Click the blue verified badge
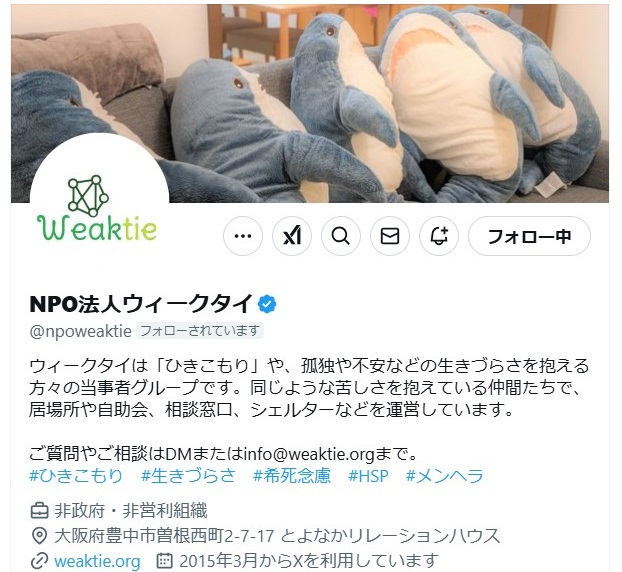 267,304
